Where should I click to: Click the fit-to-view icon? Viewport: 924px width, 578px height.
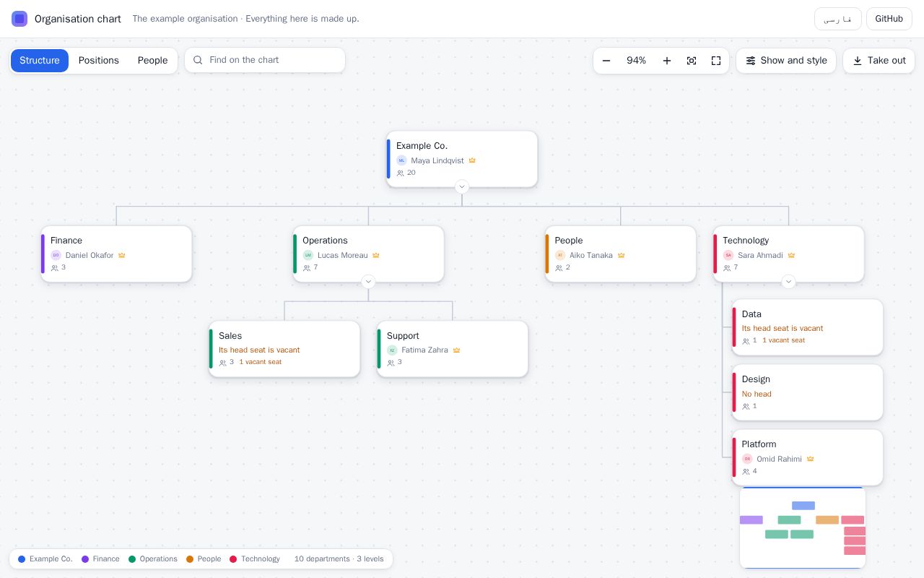692,61
